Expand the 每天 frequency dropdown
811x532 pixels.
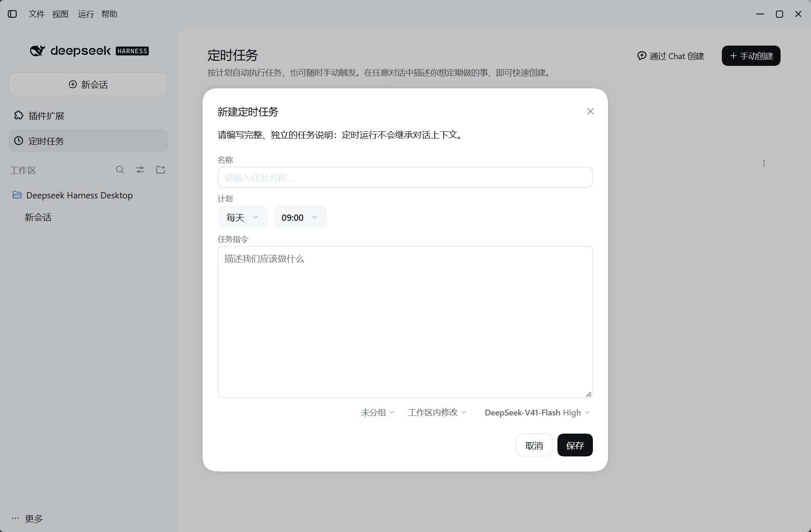243,217
